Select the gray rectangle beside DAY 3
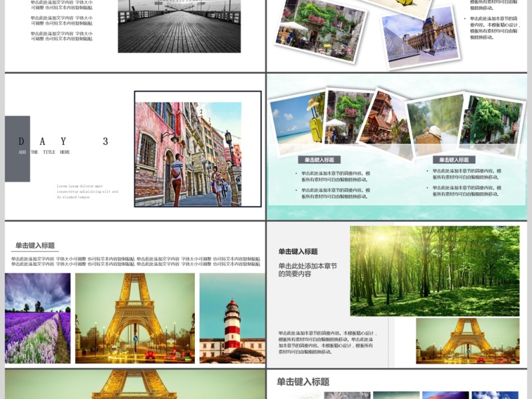Viewport: 532px width, 399px height. tap(17, 148)
